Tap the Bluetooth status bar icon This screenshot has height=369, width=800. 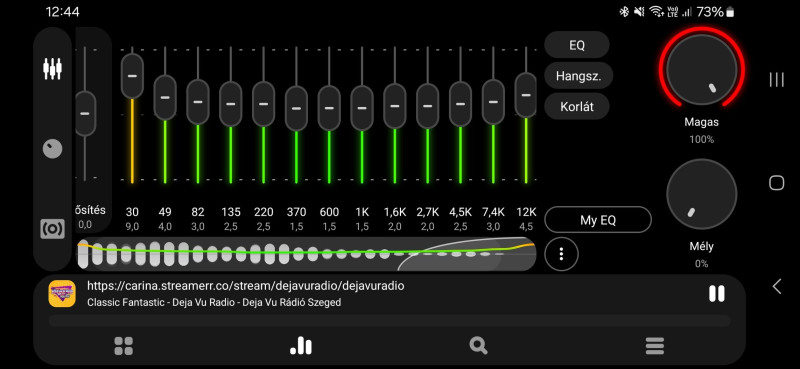[x=624, y=12]
